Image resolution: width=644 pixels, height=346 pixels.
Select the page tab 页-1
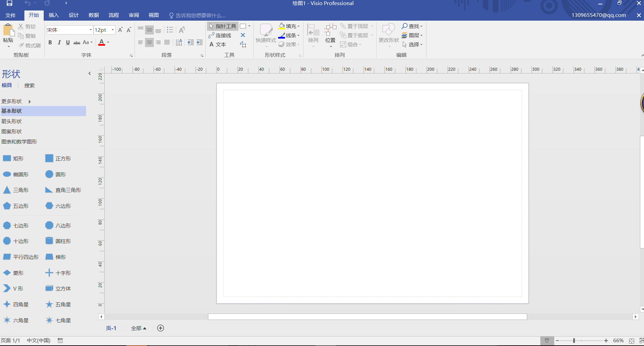(111, 328)
